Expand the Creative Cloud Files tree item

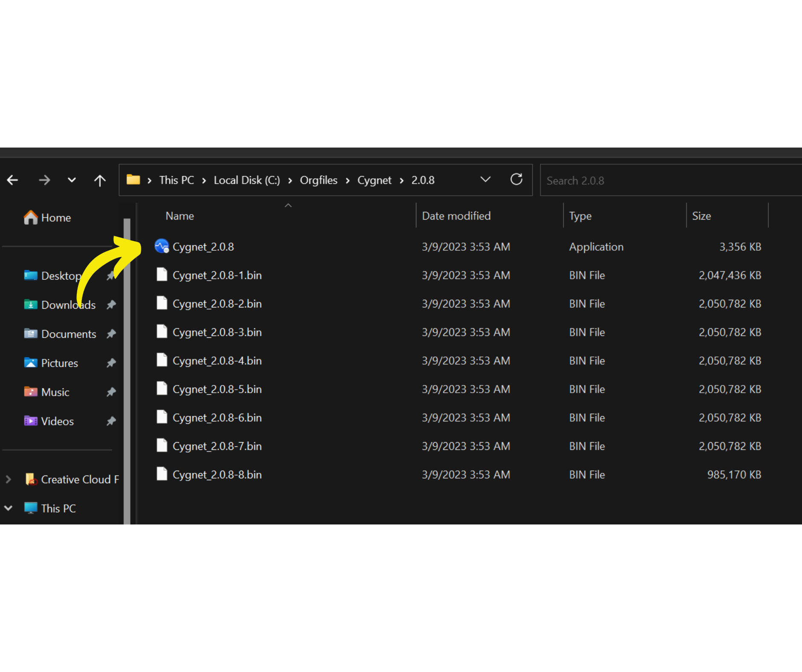tap(8, 479)
